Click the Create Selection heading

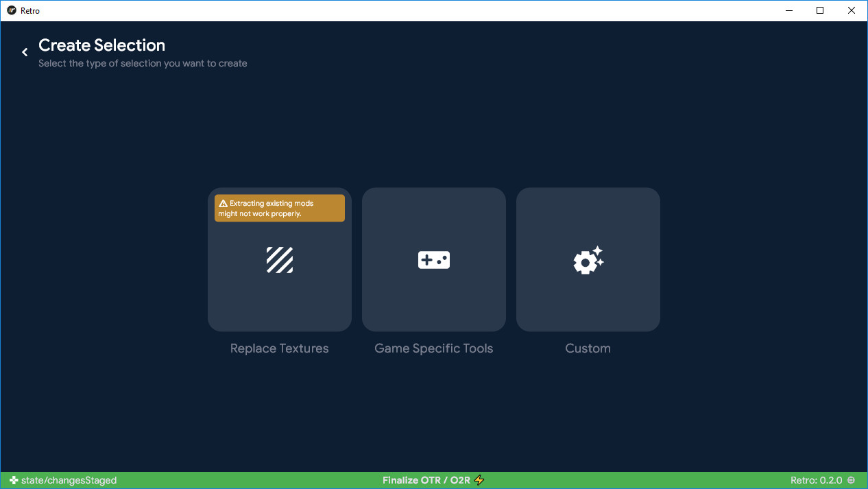(x=101, y=45)
